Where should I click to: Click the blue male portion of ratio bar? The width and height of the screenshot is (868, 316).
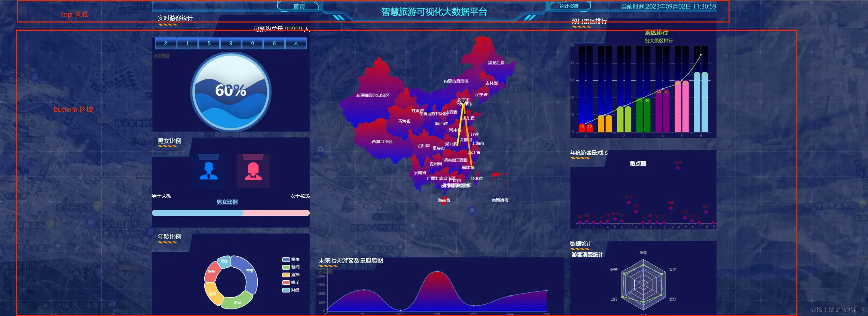coord(197,213)
